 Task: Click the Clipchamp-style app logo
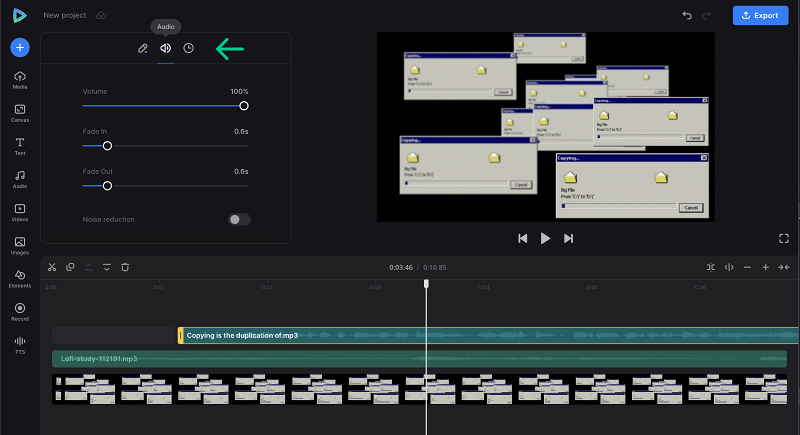coord(19,15)
